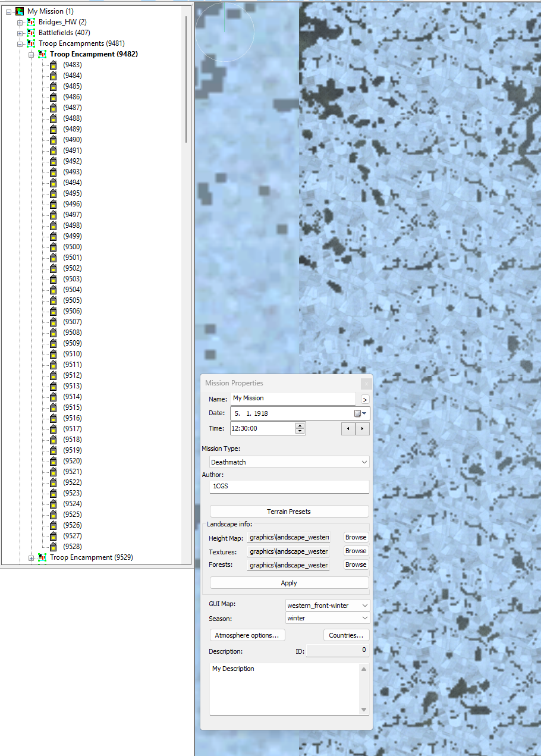
Task: Select the building icon of item (9483)
Action: (53, 65)
